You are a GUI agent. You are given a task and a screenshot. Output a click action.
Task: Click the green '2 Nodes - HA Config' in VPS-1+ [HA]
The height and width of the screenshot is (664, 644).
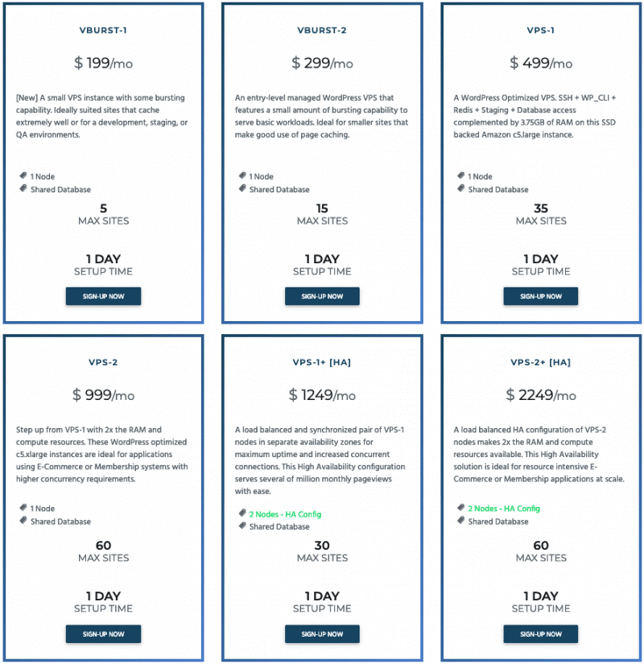pos(285,514)
